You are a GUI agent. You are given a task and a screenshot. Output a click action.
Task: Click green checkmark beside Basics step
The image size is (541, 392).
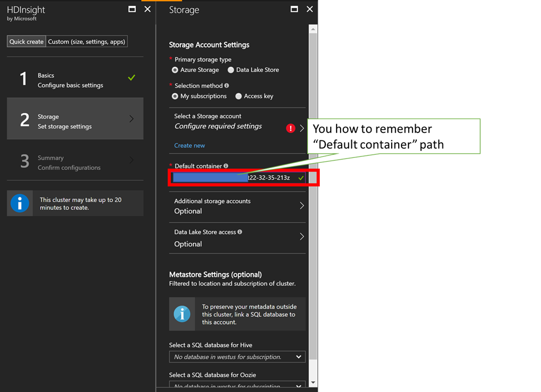tap(131, 77)
